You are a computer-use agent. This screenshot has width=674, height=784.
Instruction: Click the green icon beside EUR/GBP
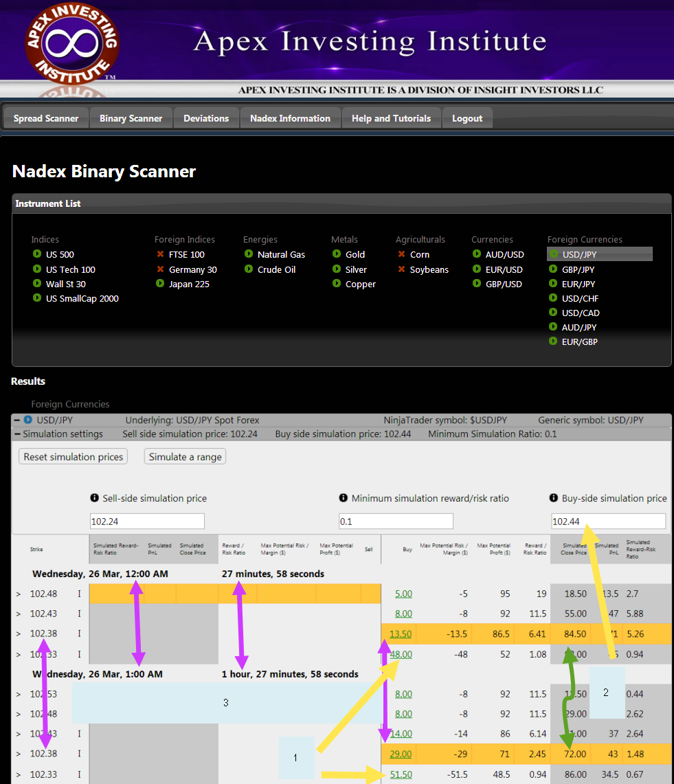click(553, 341)
